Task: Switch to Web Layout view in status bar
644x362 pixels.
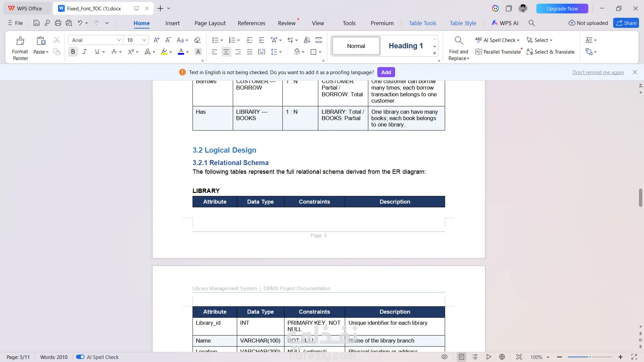Action: (502, 357)
